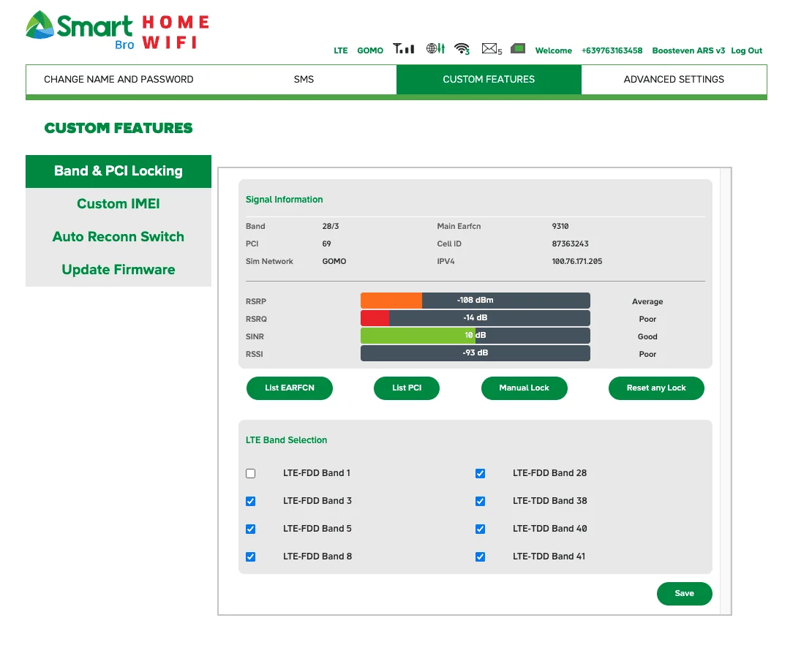This screenshot has width=812, height=645.
Task: Click the battery status icon
Action: pos(518,49)
